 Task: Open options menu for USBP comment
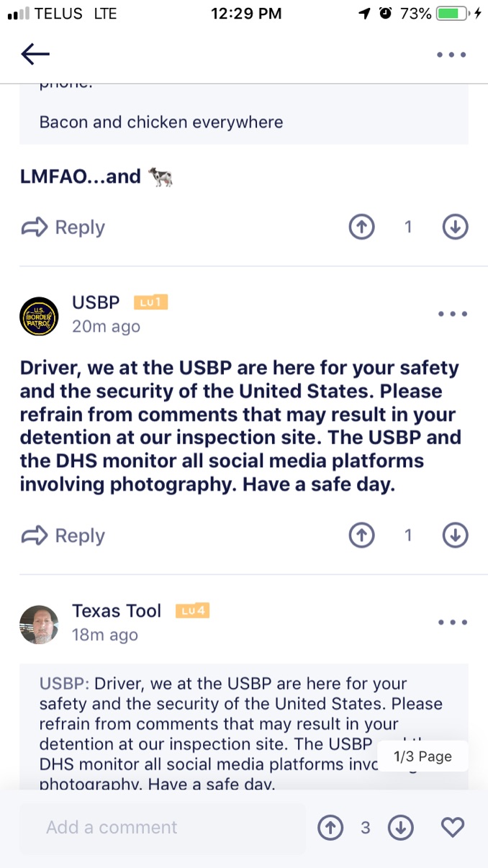[x=452, y=314]
